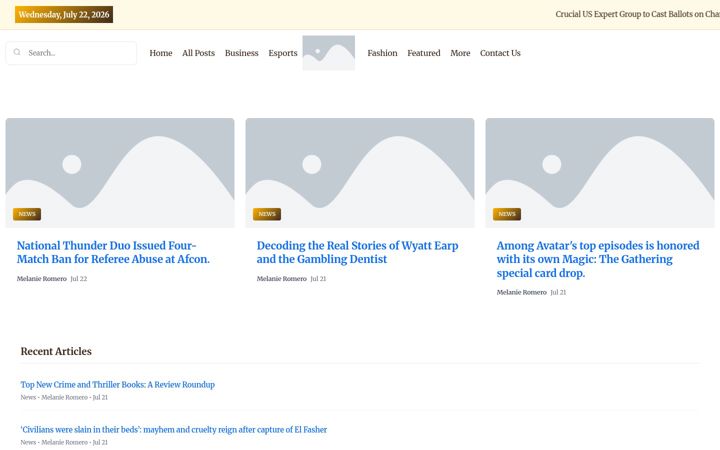Click the Jul 21 date on Wyatt Earp card
This screenshot has width=720, height=450.
point(318,279)
